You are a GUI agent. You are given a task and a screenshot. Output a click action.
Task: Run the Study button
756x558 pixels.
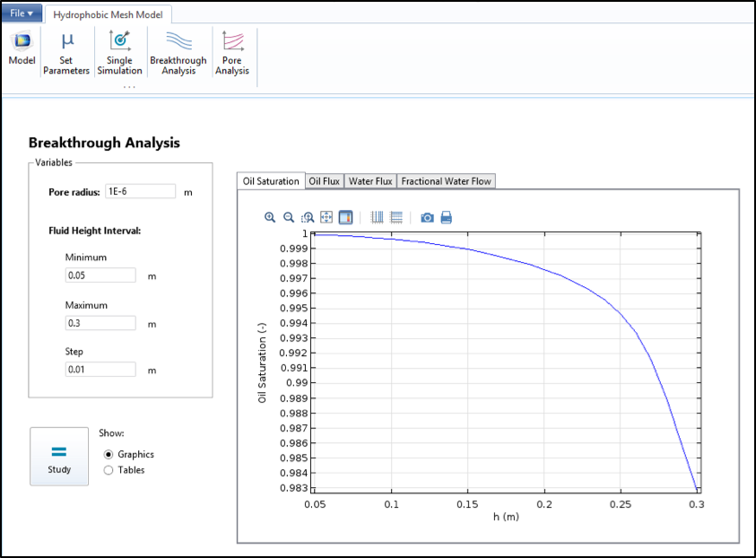coord(59,457)
